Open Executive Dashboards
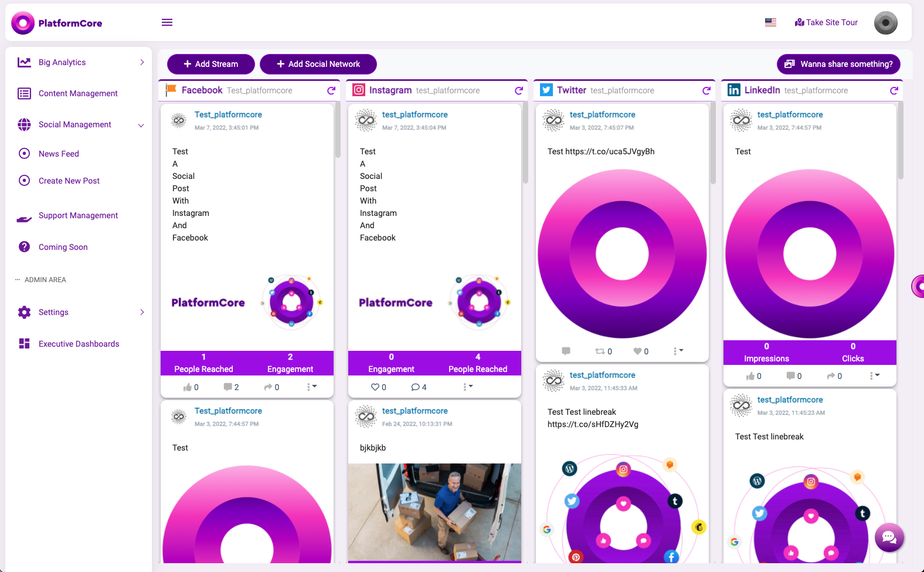 (79, 344)
